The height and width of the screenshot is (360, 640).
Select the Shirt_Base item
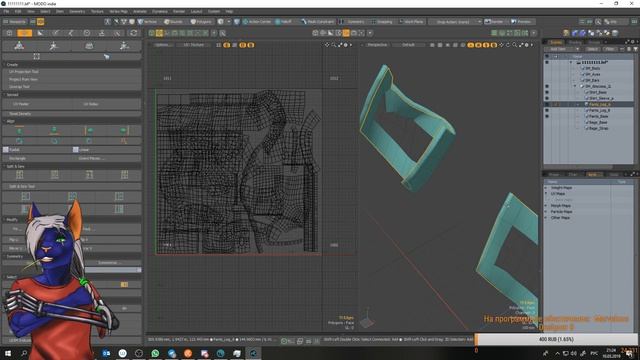click(x=598, y=92)
